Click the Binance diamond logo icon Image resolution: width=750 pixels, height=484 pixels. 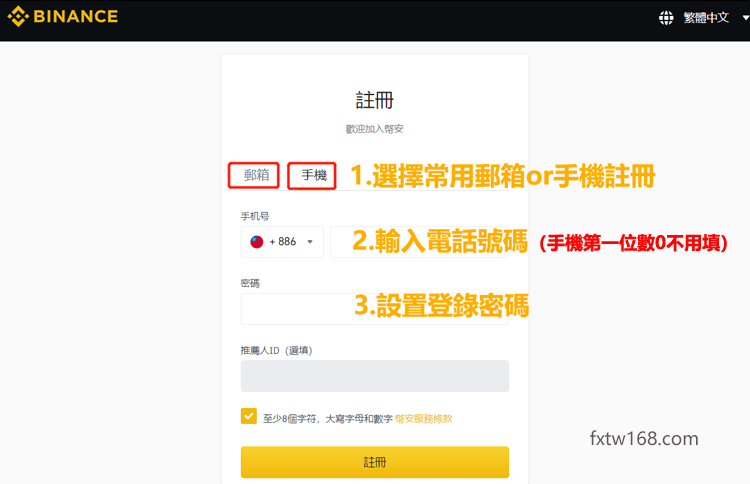19,17
